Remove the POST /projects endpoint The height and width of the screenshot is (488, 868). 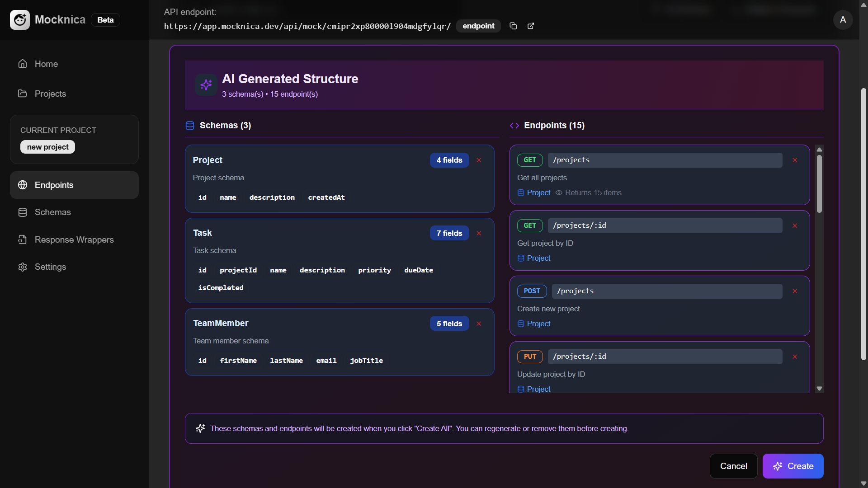[795, 291]
